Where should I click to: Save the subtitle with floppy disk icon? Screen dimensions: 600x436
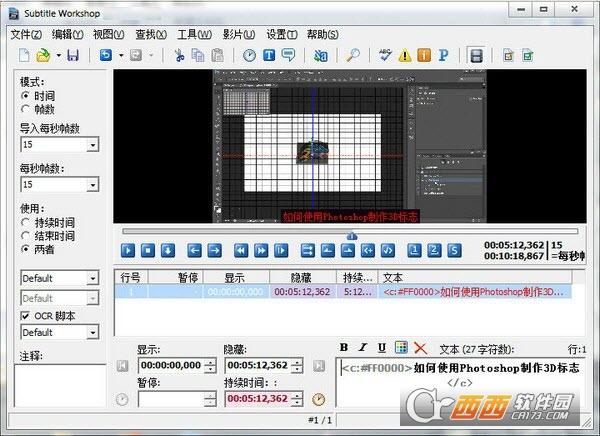[x=73, y=56]
